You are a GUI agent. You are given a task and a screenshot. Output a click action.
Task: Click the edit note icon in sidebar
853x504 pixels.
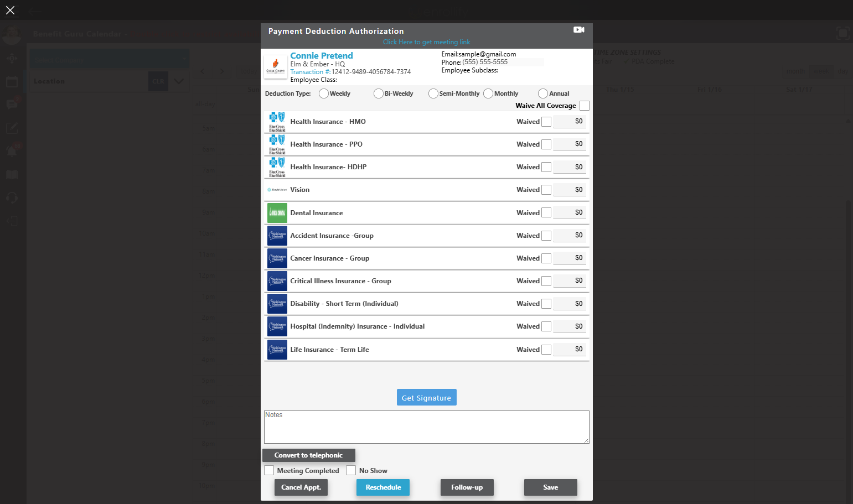click(x=12, y=128)
